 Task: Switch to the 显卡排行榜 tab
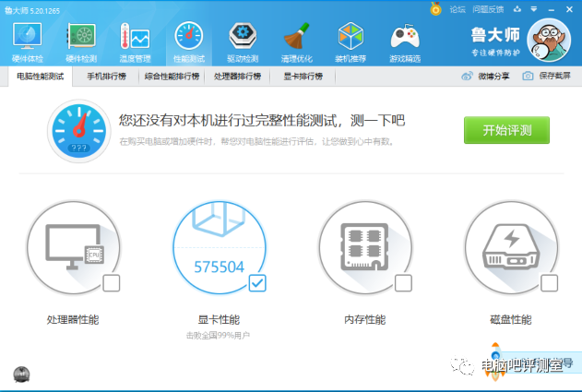(x=303, y=77)
